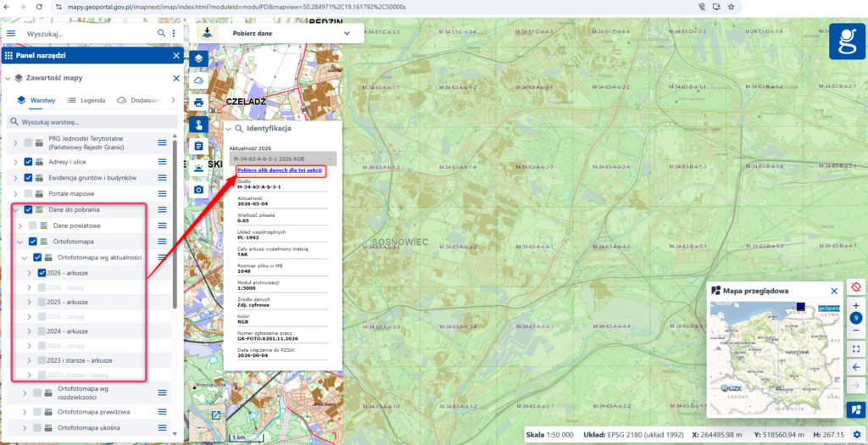Open layer menu for Portale mapowe
Screen dimensions: 868x445
pyautogui.click(x=162, y=194)
